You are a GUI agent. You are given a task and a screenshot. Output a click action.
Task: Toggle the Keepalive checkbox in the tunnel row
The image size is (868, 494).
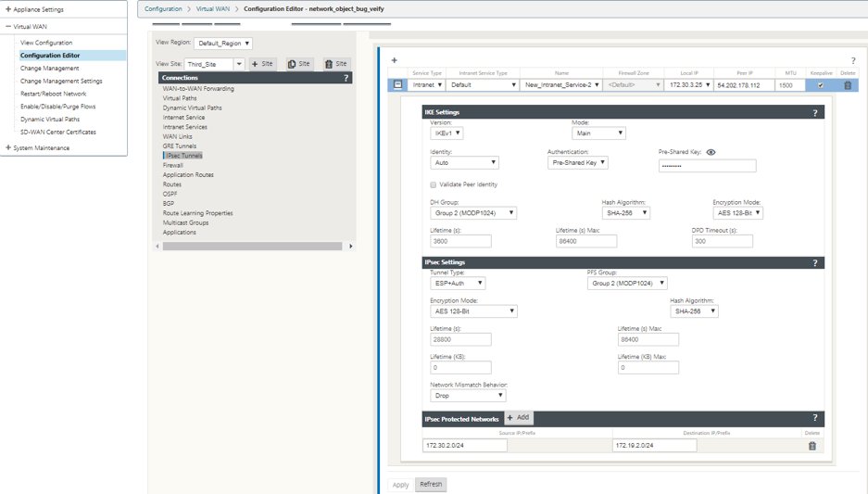pyautogui.click(x=821, y=85)
